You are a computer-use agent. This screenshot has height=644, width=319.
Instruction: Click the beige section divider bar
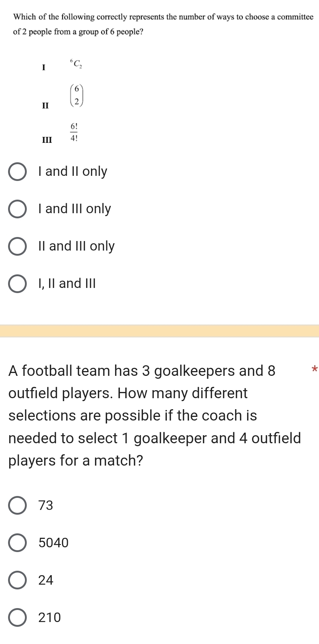click(x=159, y=331)
